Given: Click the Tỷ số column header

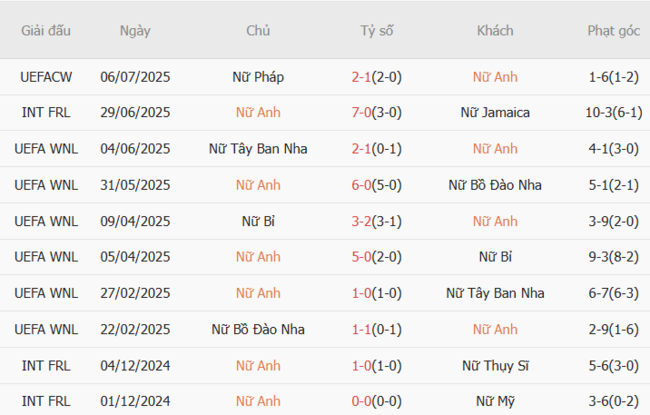Looking at the screenshot, I should 377,31.
